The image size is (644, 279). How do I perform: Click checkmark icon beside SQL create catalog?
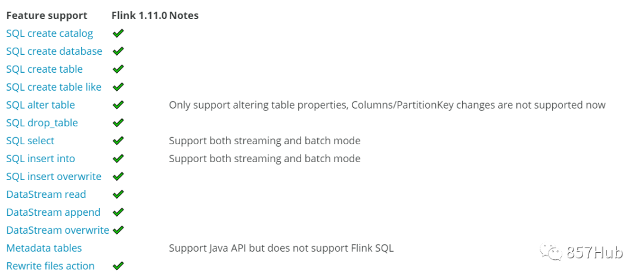tap(117, 33)
